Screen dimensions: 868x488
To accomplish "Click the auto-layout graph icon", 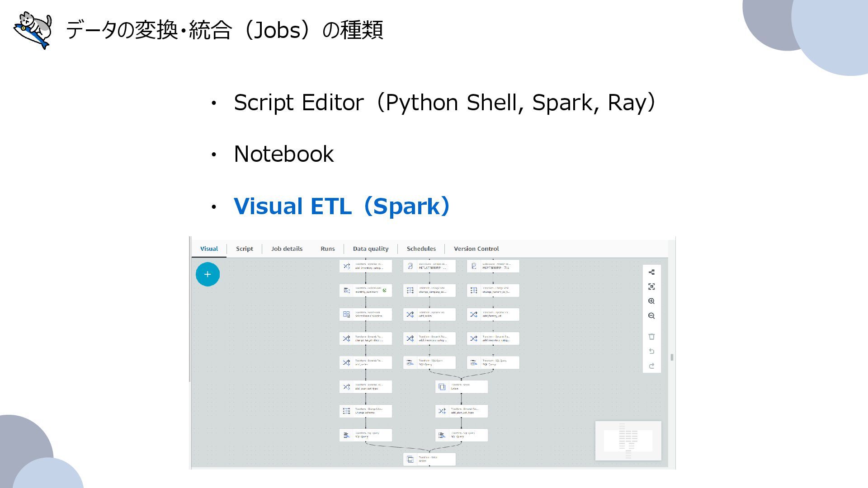I will tap(651, 272).
